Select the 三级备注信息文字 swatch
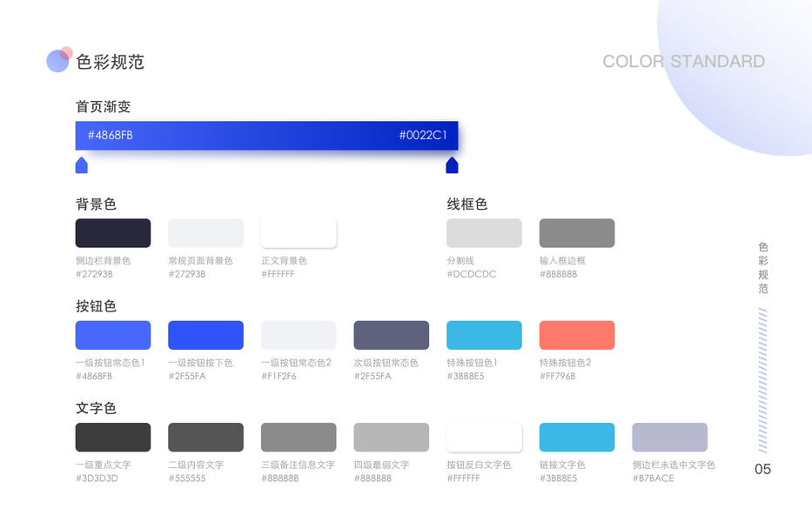Image resolution: width=812 pixels, height=522 pixels. pyautogui.click(x=299, y=437)
